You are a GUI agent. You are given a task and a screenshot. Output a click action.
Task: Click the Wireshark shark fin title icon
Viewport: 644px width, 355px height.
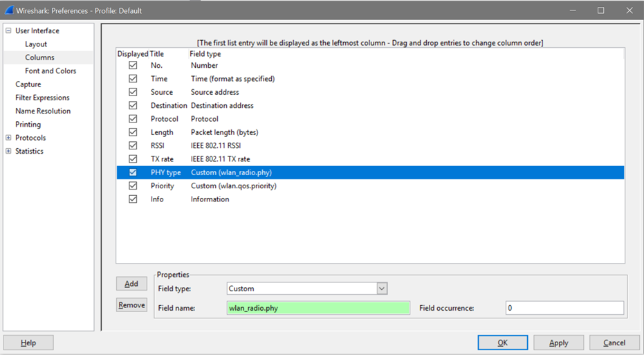point(9,10)
